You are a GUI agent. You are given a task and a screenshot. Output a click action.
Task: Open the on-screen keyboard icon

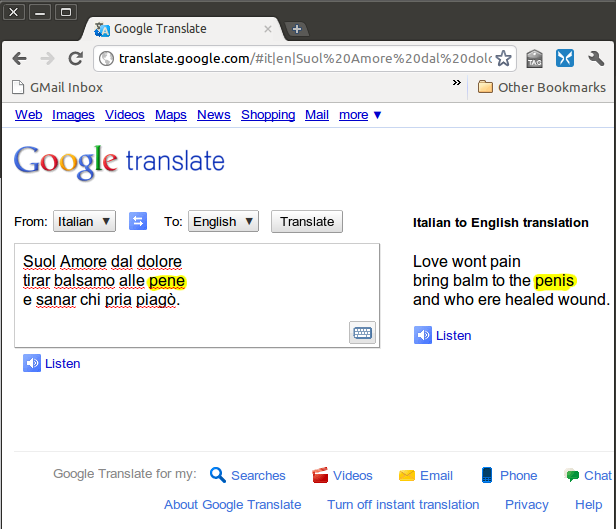362,333
